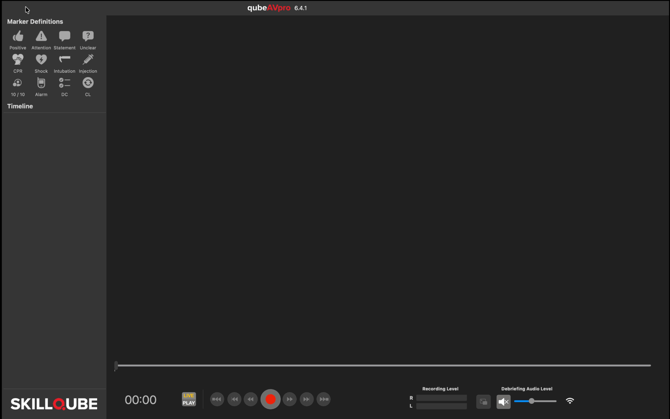This screenshot has width=670, height=419.
Task: Open the Wi-Fi connection status icon
Action: point(570,401)
